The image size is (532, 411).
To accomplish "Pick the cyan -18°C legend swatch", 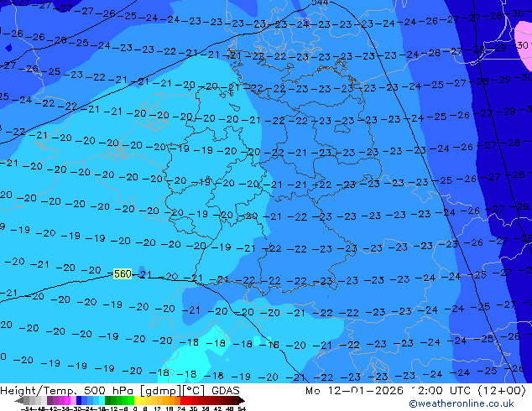I will 102,400.
